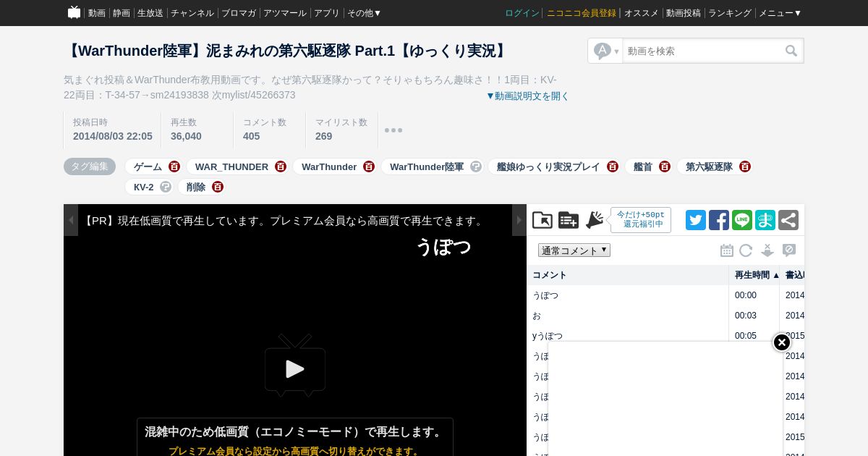Open the ゲーム tag
Viewport: 868px width, 456px height.
coord(148,166)
